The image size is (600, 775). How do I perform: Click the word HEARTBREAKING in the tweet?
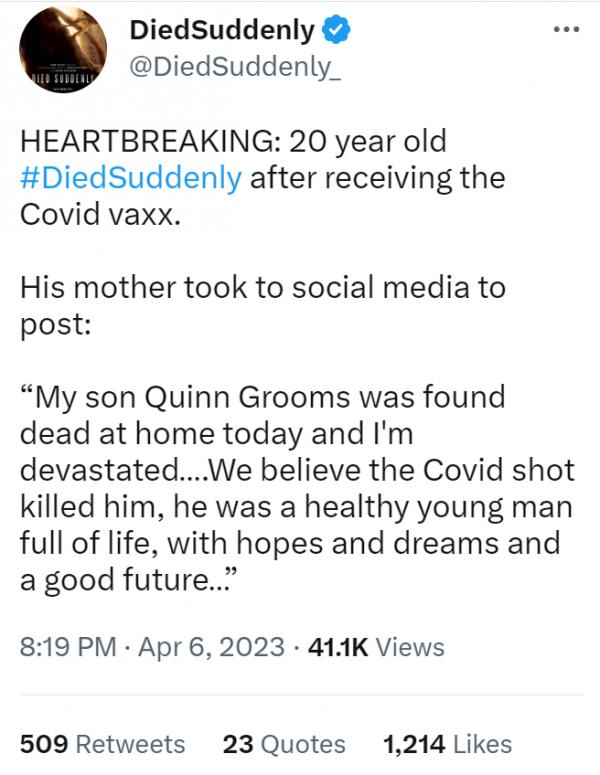point(135,142)
